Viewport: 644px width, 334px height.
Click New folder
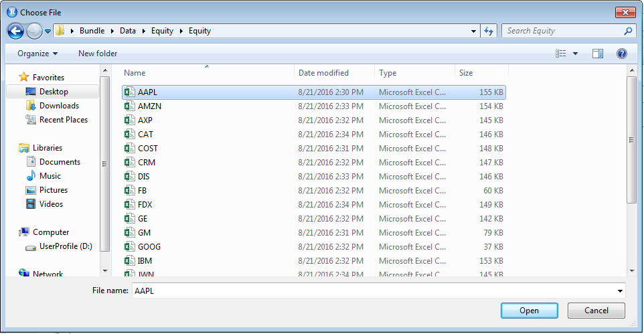98,54
